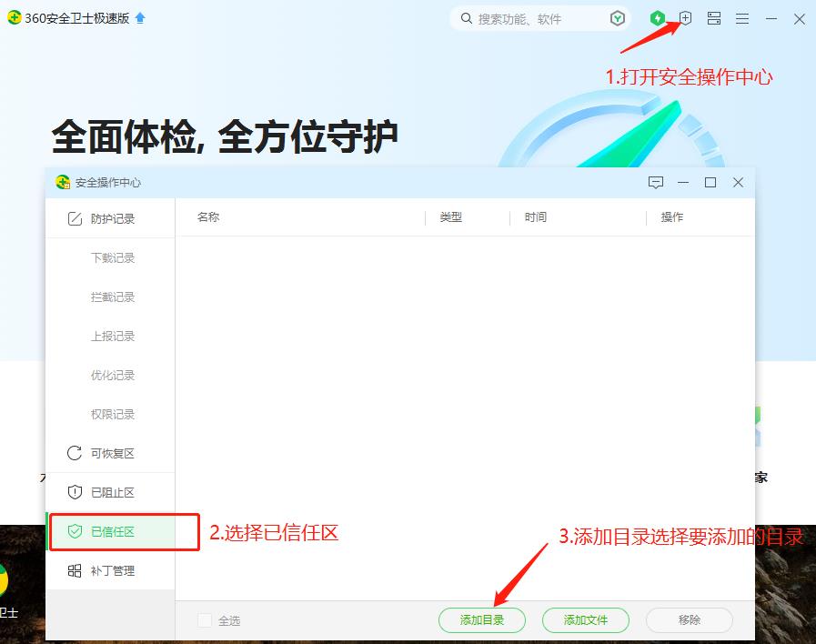Toggle the 全选 checkbox
Image resolution: width=816 pixels, height=644 pixels.
point(204,619)
